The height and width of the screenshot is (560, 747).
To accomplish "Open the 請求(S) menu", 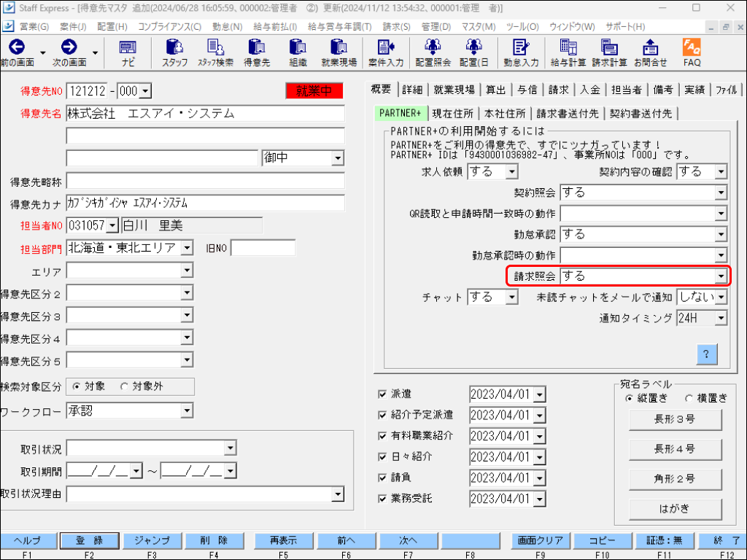I will (396, 27).
